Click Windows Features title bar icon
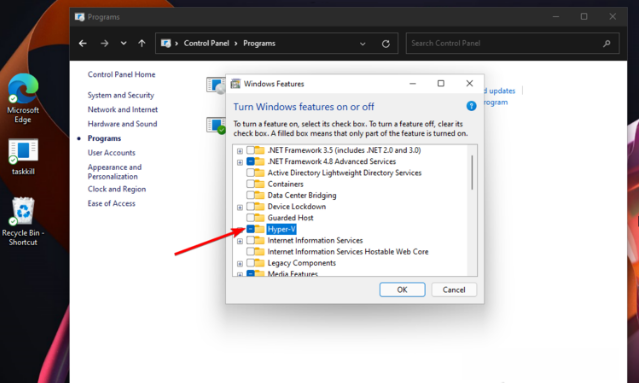 [235, 84]
